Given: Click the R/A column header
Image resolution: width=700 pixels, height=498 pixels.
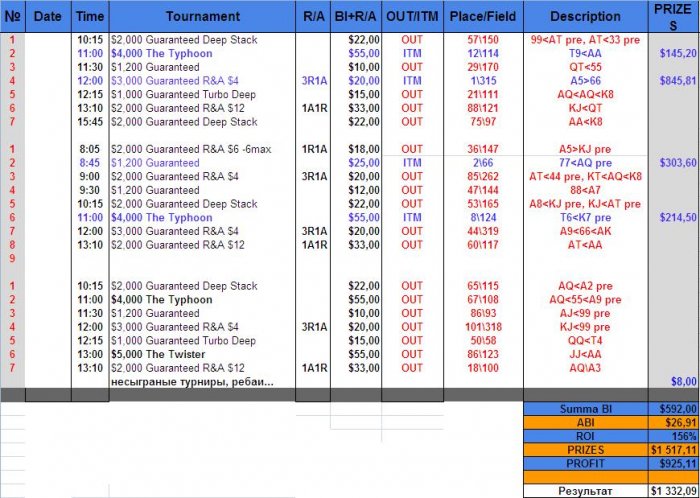Looking at the screenshot, I should click(x=313, y=17).
